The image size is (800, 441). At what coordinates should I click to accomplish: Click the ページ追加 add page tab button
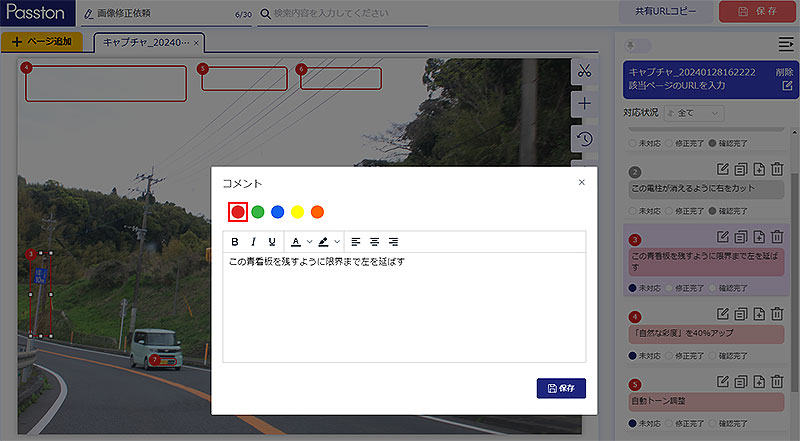43,42
